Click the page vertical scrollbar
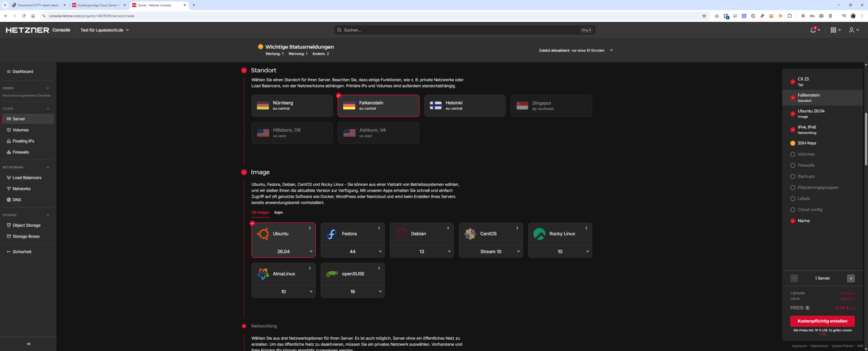 [866, 139]
